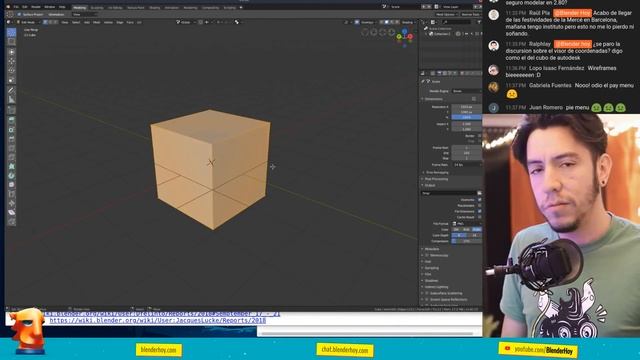Screen dimensions: 640x360
Task: Click the horizontal scrollbar in the browser window
Action: point(367,333)
